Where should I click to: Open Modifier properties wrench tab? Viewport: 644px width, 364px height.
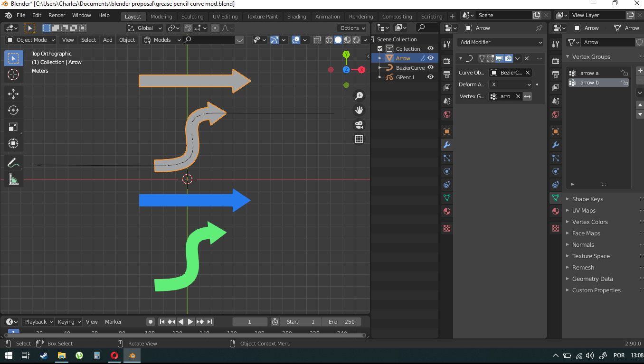click(x=446, y=145)
